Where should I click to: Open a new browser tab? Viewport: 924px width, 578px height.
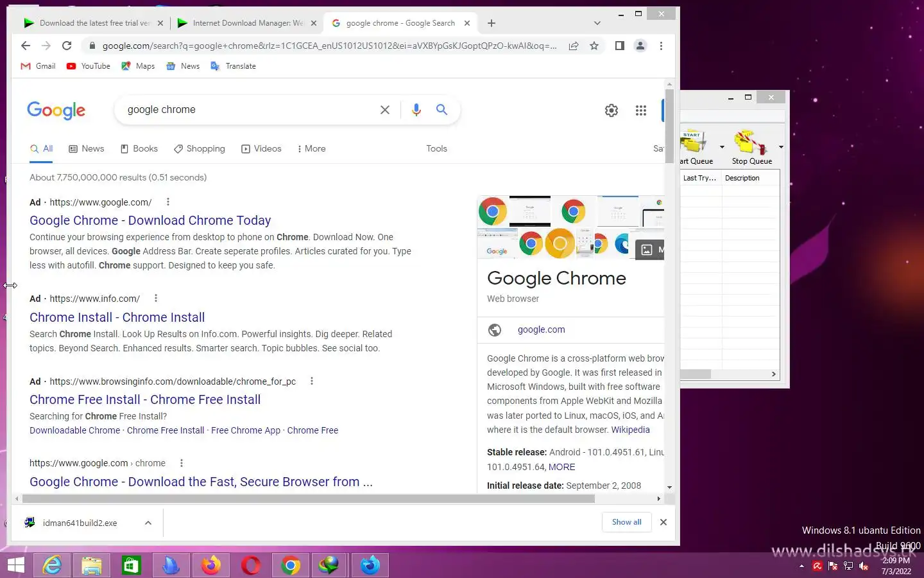[x=492, y=23]
